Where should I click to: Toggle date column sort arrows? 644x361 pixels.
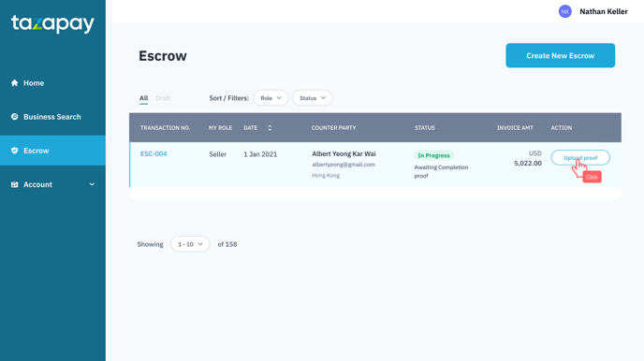coord(270,128)
